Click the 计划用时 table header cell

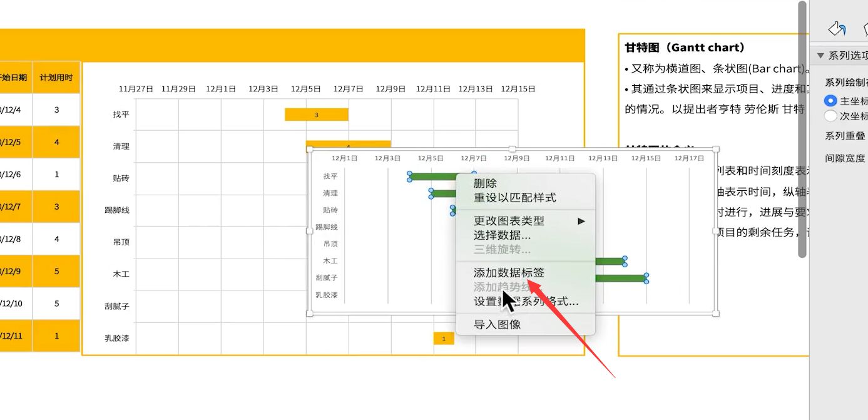tap(56, 78)
